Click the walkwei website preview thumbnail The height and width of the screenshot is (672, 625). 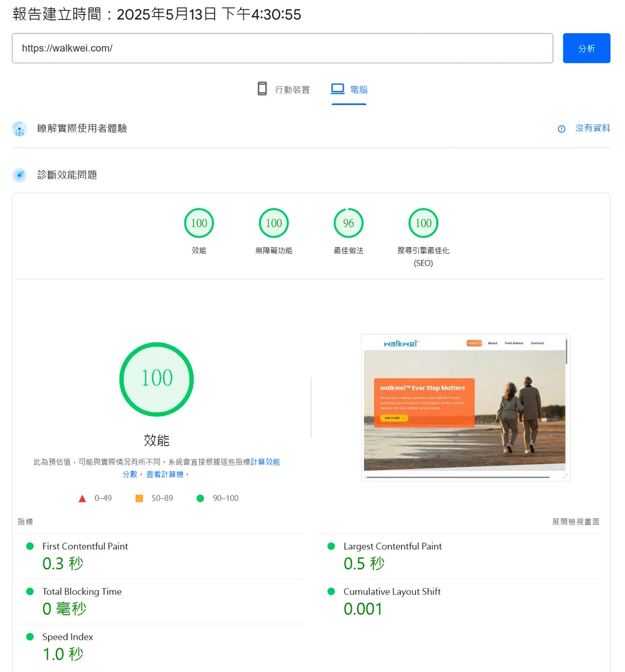click(466, 407)
